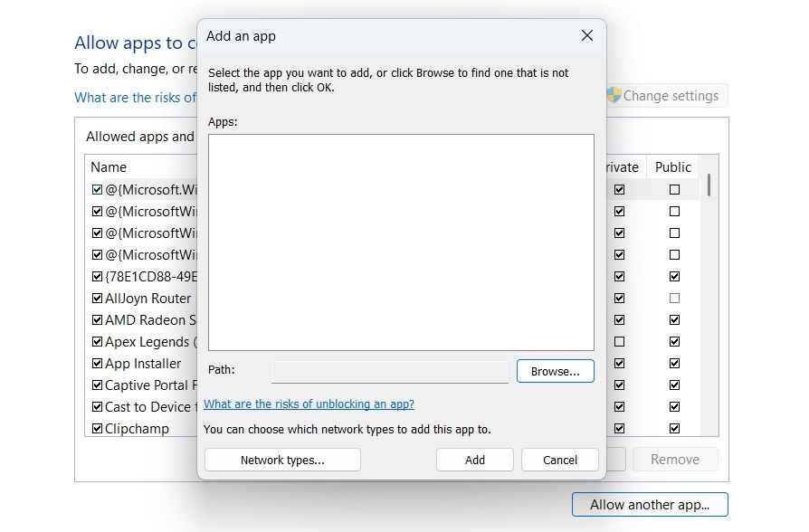Viewport: 809px width, 532px height.
Task: Toggle Private checkbox in Apex Legends row
Action: pos(620,342)
